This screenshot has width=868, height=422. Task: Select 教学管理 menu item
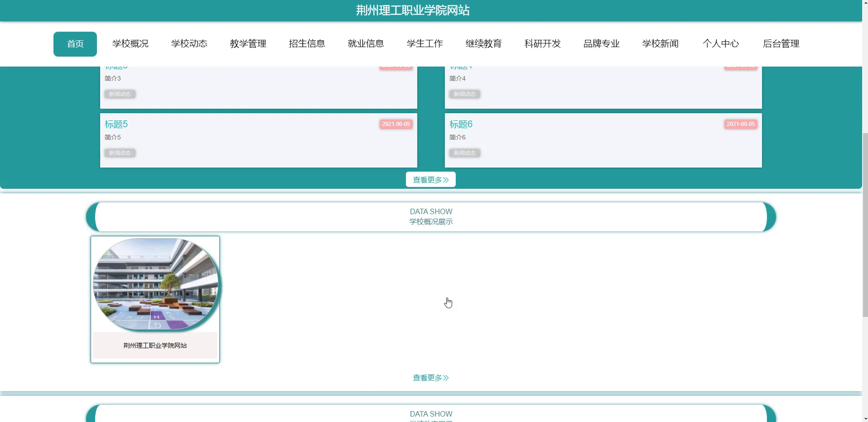[248, 44]
